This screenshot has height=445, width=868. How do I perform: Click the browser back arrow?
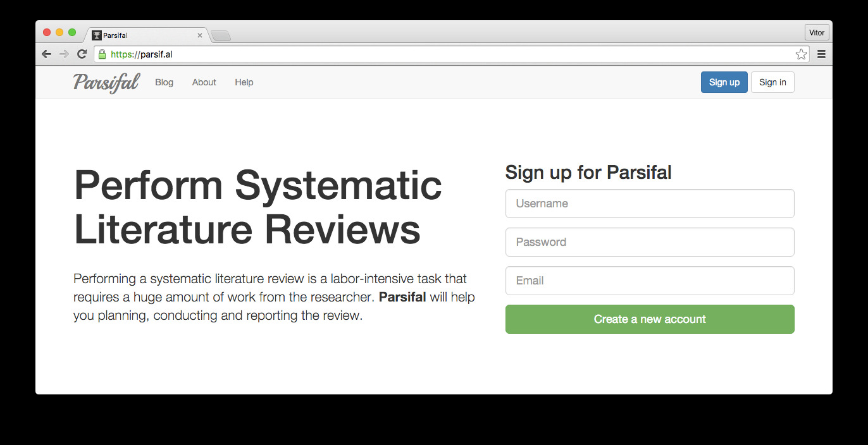point(46,54)
